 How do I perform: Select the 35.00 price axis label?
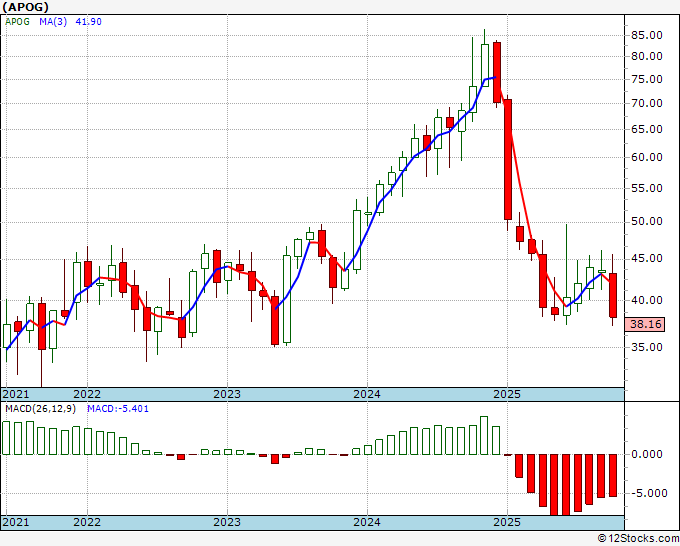point(647,347)
